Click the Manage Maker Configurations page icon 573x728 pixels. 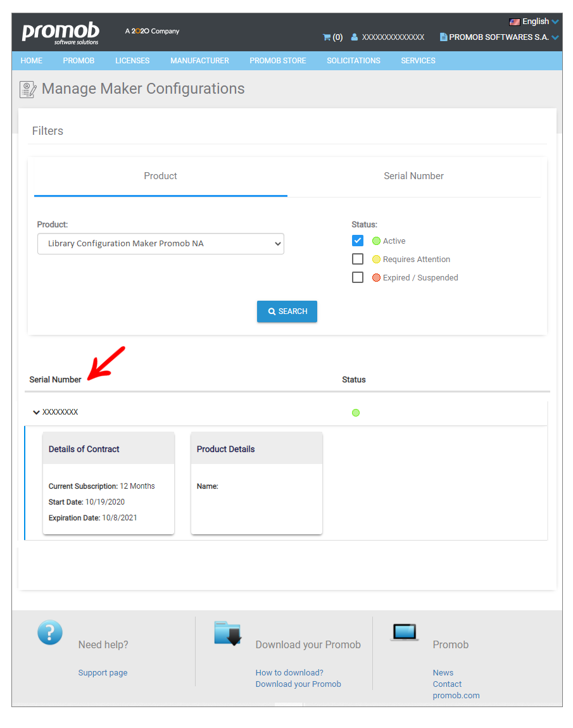point(28,89)
